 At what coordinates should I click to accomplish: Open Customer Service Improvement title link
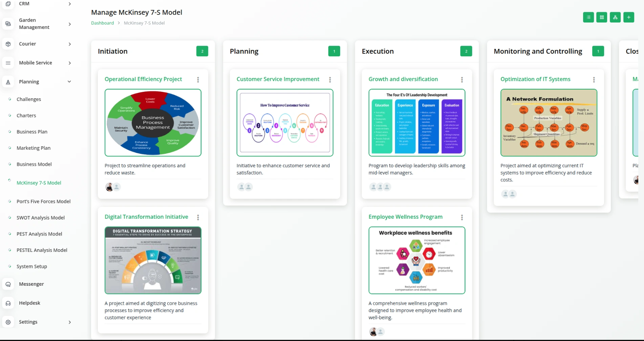tap(278, 79)
